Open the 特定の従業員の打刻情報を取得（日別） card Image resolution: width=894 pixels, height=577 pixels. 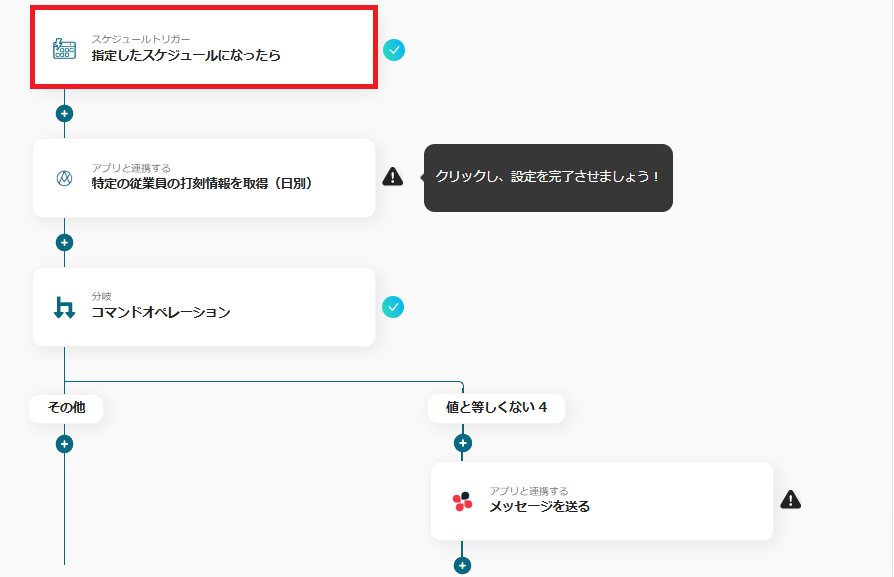click(x=204, y=178)
